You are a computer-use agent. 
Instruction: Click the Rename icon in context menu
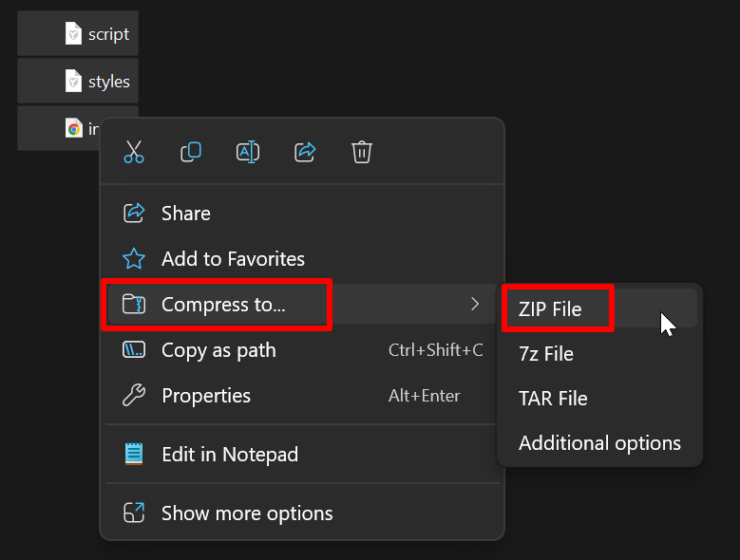[248, 152]
